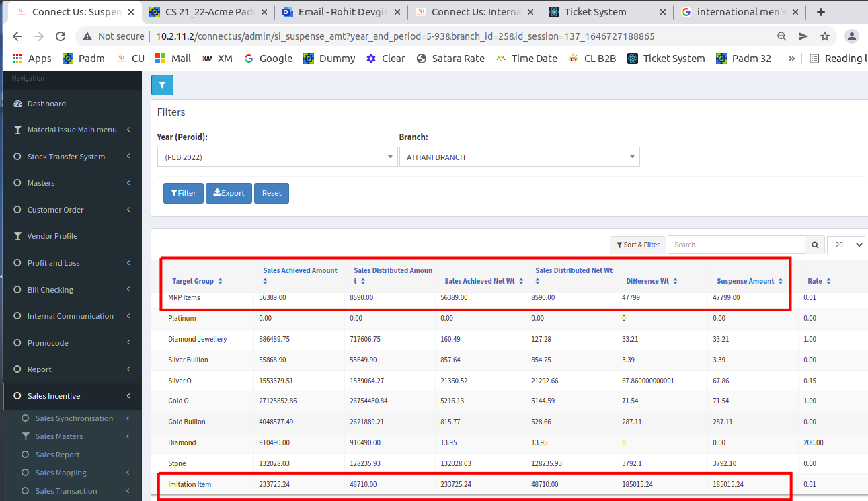Click the Filter button
This screenshot has height=501, width=868.
(184, 193)
